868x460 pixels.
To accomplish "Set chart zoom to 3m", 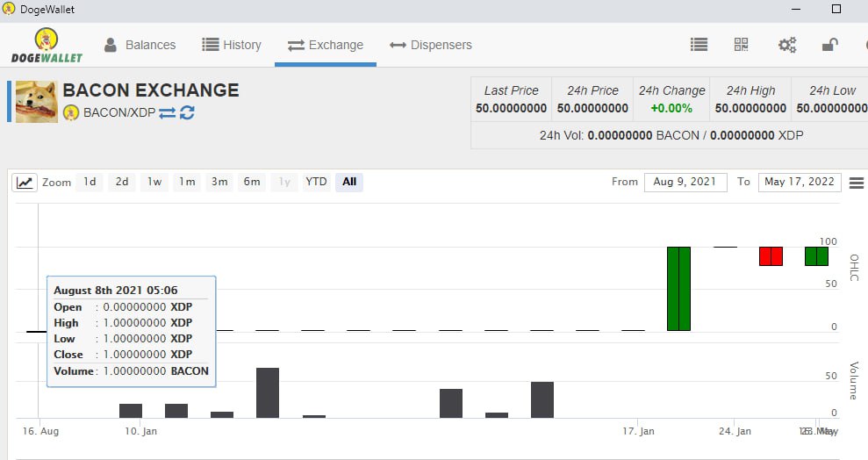I will [x=219, y=182].
